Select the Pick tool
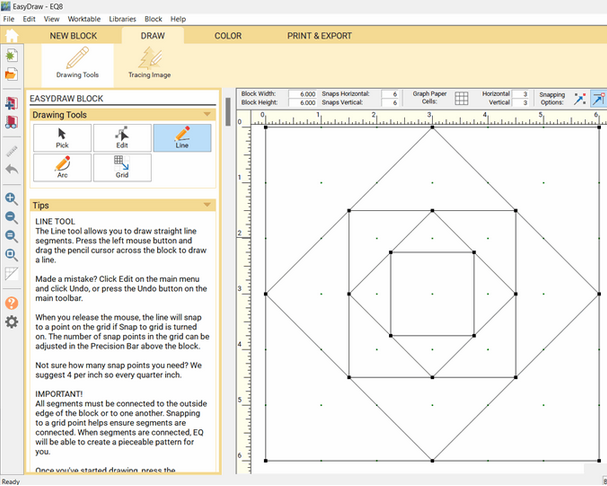Screen dimensions: 607x486 pos(62,138)
